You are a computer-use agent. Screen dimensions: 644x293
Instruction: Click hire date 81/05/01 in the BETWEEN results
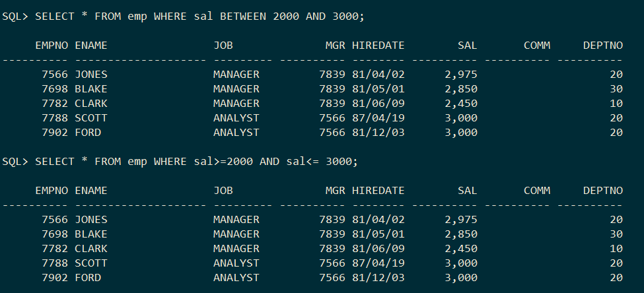(378, 89)
